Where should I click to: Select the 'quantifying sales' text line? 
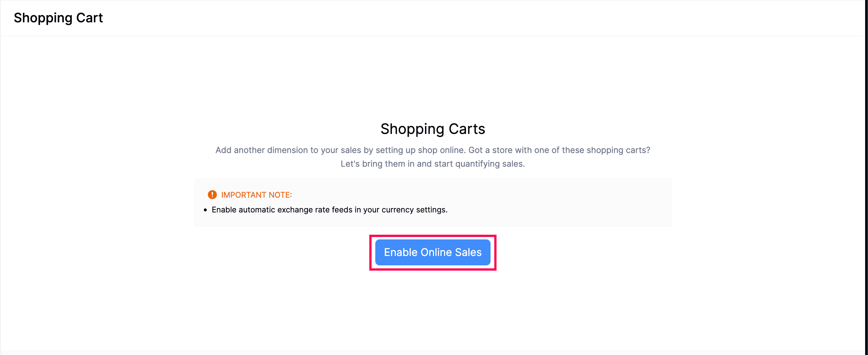pos(432,164)
